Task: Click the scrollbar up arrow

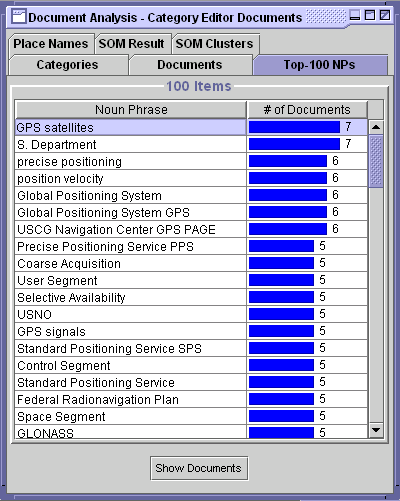Action: pos(376,127)
